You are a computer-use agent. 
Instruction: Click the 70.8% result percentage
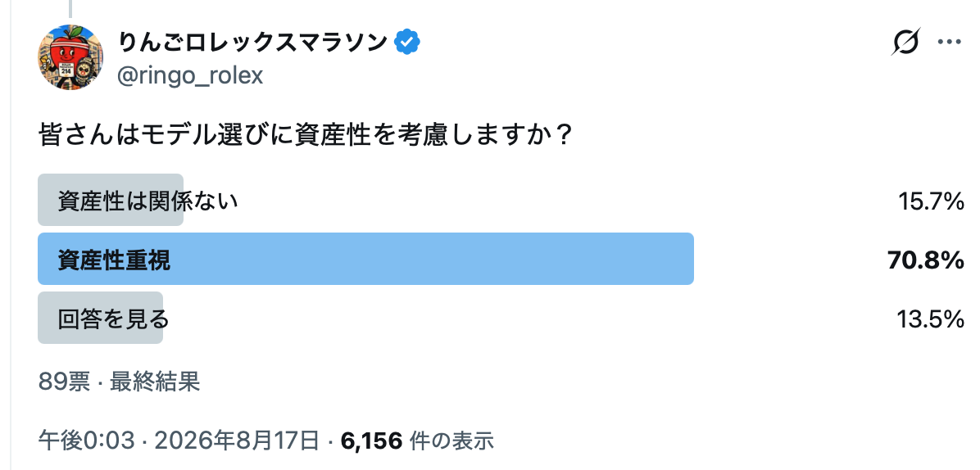pyautogui.click(x=926, y=260)
